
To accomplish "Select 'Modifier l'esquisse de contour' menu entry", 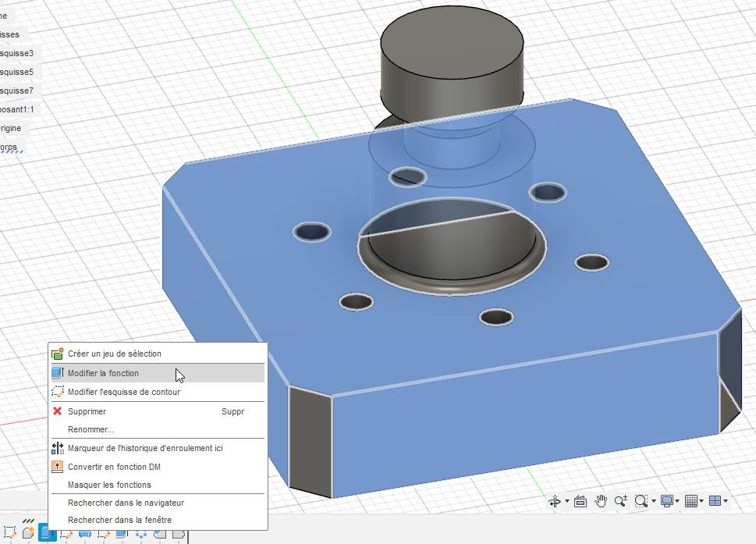I will (x=123, y=392).
